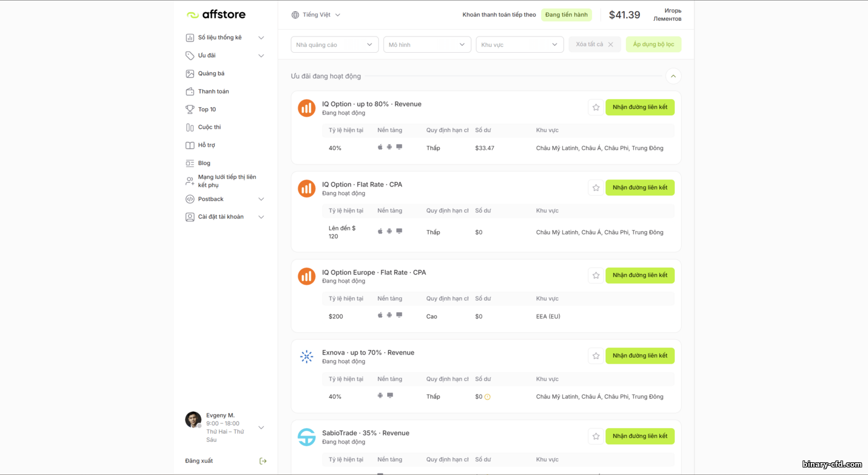Click the EEA (EU) region value
Image resolution: width=868 pixels, height=475 pixels.
pos(548,317)
